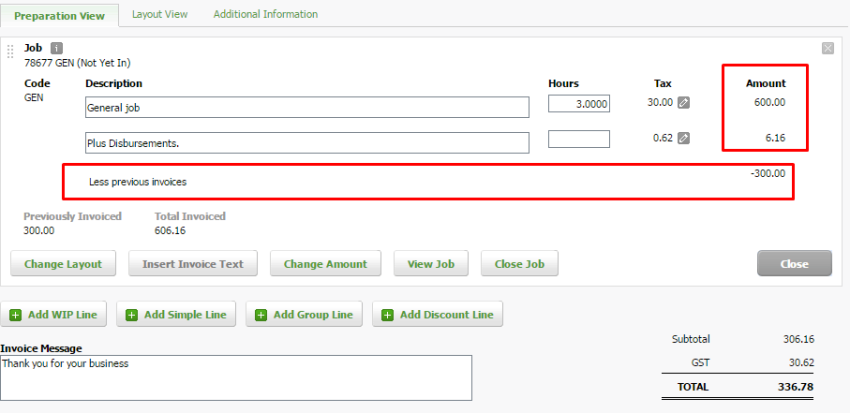Screen dimensions: 850x413
Task: Focus the Plus Disbursements description field
Action: (x=307, y=143)
